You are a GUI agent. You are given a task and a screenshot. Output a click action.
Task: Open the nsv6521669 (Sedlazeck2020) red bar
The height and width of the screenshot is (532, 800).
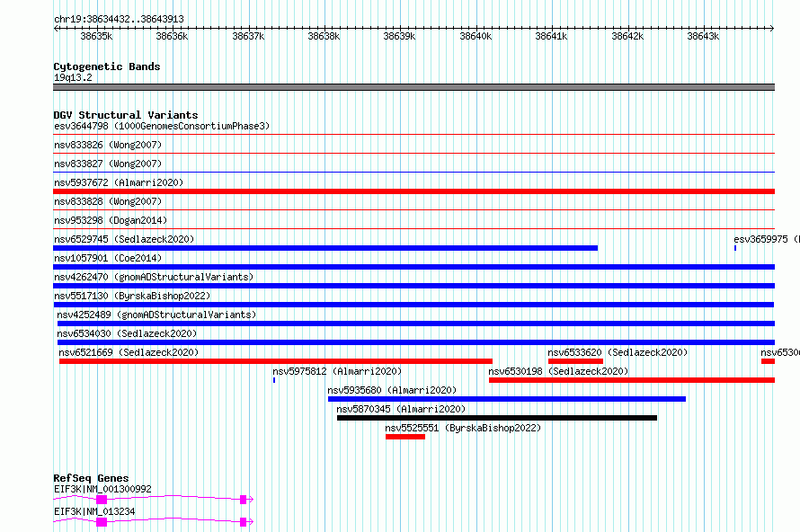point(276,361)
